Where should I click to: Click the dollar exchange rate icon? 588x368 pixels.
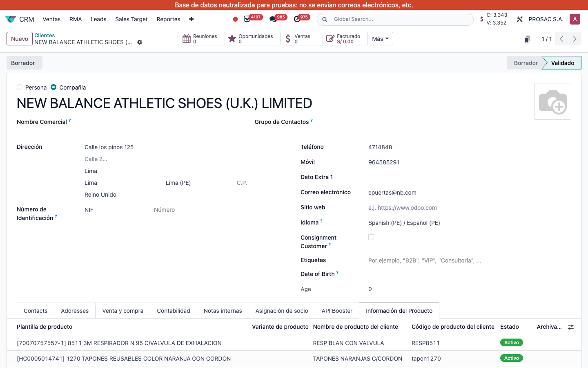click(x=482, y=19)
